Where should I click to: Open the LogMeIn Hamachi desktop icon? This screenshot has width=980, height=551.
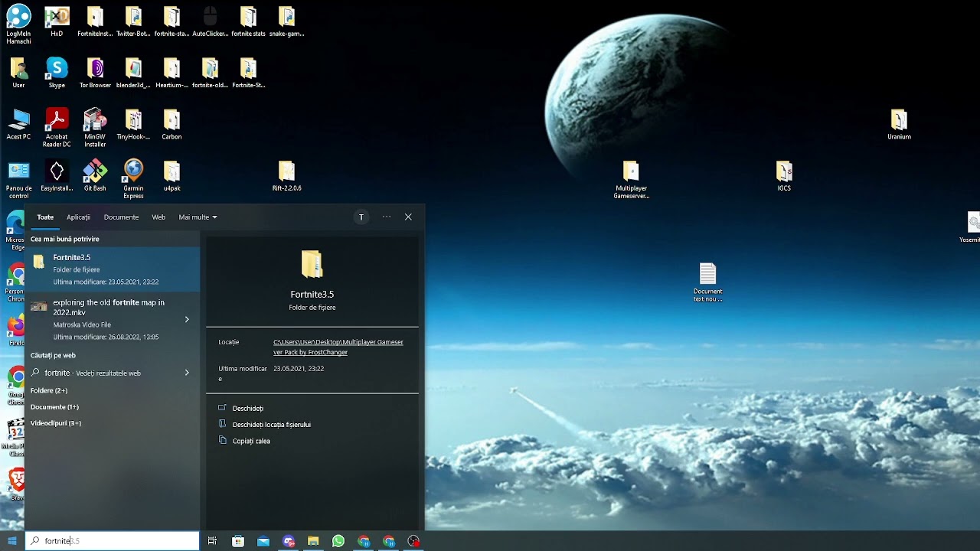[18, 23]
